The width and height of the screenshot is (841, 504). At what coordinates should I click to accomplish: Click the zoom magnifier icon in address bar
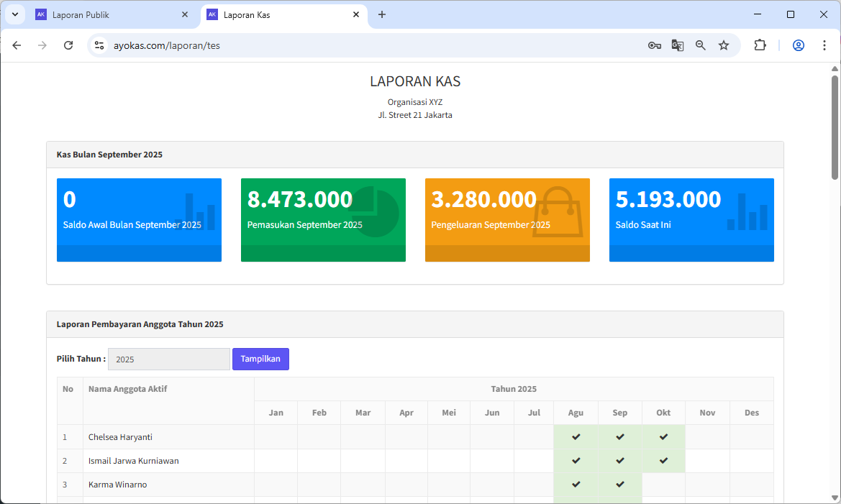700,45
